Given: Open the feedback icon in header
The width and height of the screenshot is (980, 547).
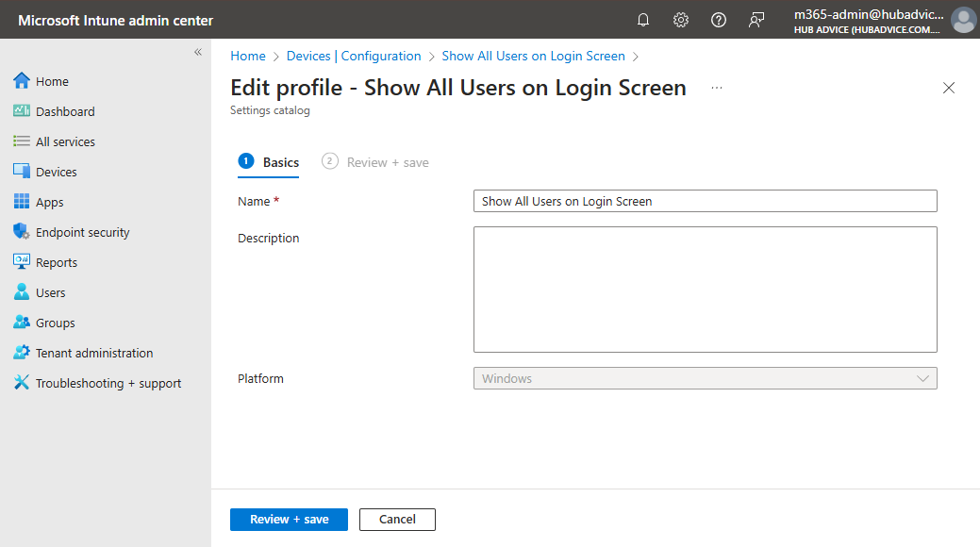Looking at the screenshot, I should pyautogui.click(x=756, y=20).
